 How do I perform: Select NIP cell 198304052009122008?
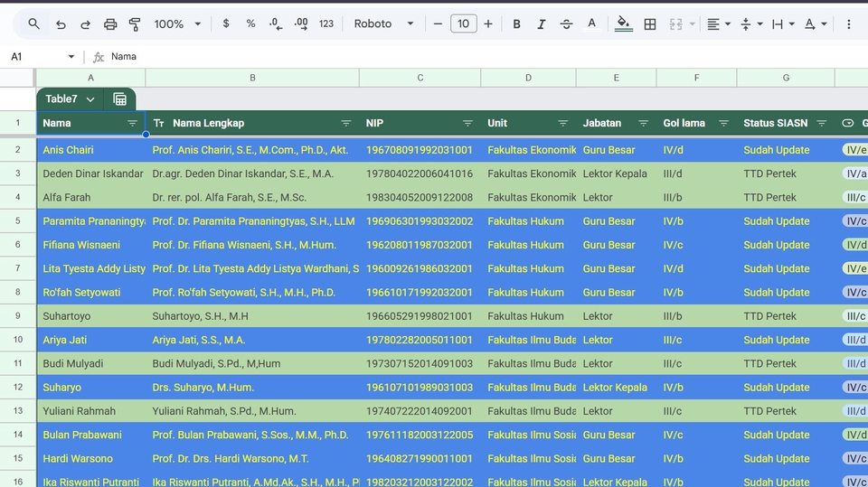[420, 198]
